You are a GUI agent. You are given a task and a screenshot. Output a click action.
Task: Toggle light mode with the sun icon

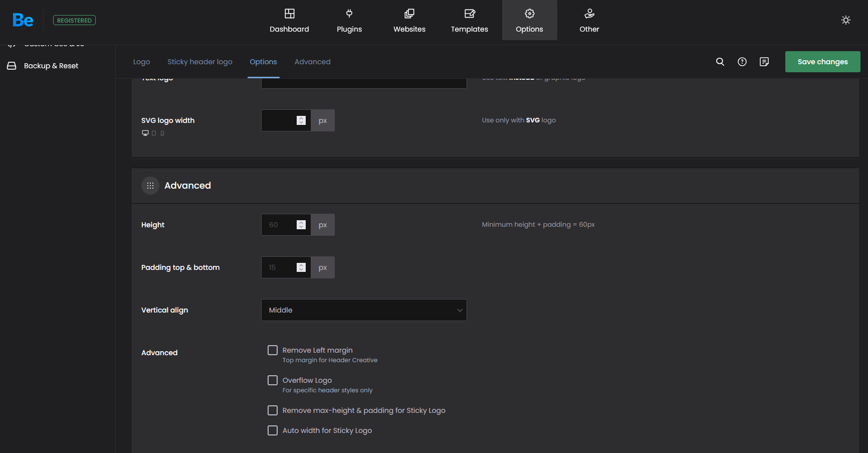coord(845,20)
